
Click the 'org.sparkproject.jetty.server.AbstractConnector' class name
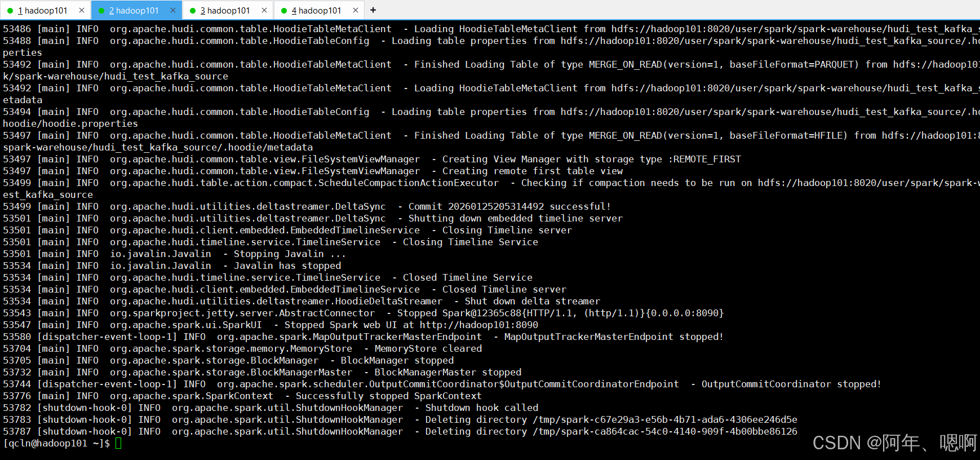coord(242,313)
